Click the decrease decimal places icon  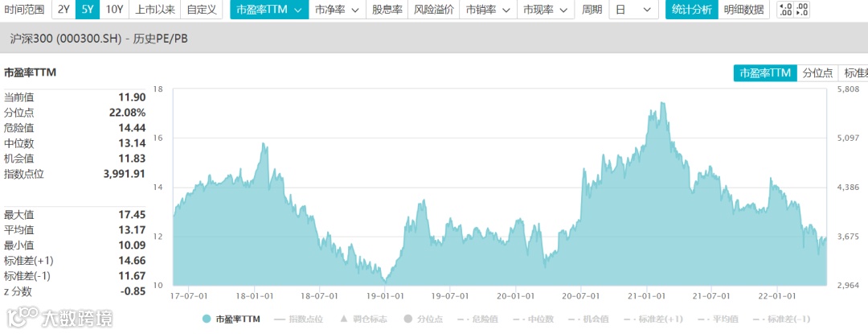click(x=801, y=10)
